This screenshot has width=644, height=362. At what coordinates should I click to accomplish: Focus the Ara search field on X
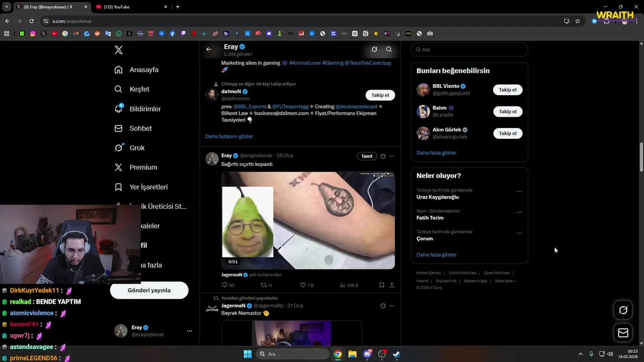(x=469, y=50)
